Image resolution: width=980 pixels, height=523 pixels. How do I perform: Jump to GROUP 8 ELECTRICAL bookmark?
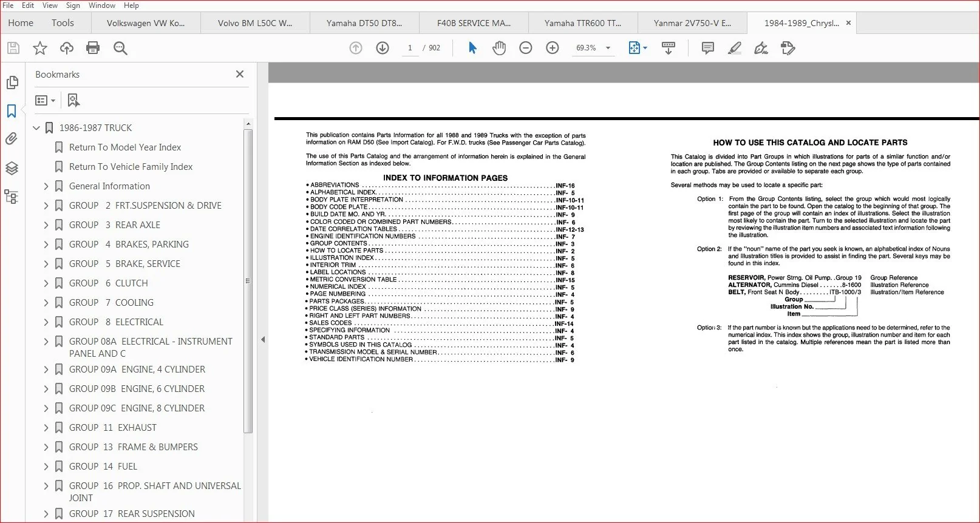[x=116, y=322]
